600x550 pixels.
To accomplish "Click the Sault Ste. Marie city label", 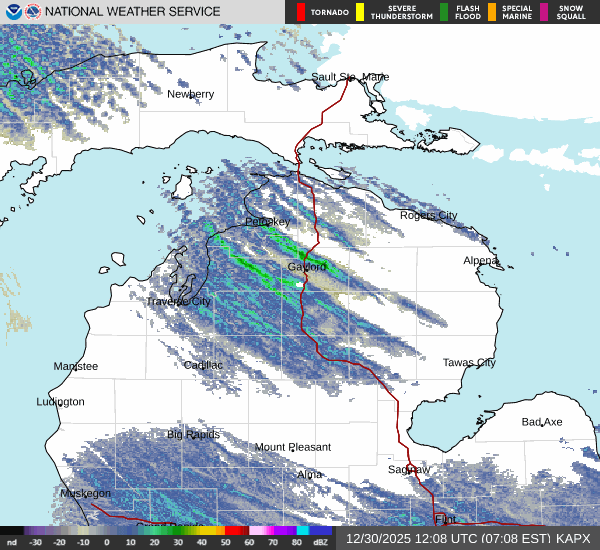I will click(x=350, y=77).
